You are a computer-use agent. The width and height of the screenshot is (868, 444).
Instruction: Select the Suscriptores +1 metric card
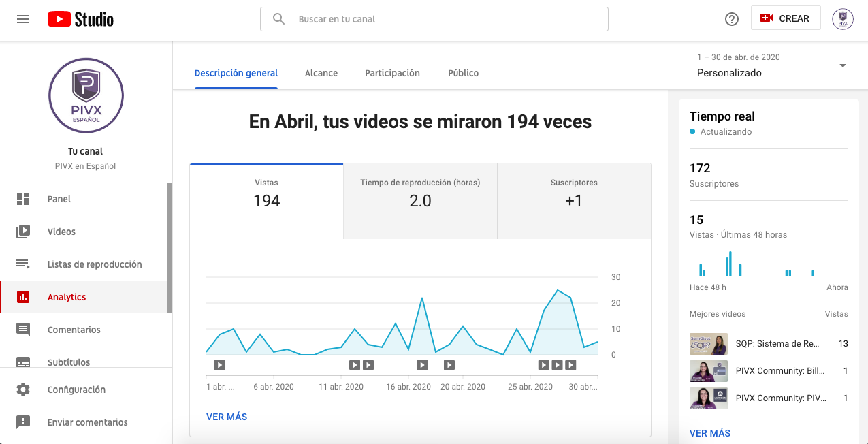pos(574,201)
